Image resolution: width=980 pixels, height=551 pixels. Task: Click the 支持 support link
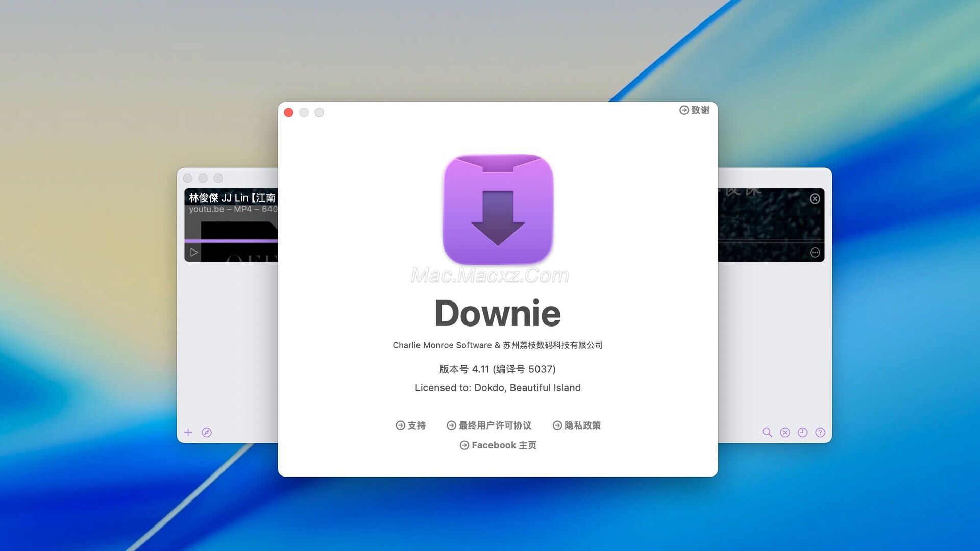(410, 425)
